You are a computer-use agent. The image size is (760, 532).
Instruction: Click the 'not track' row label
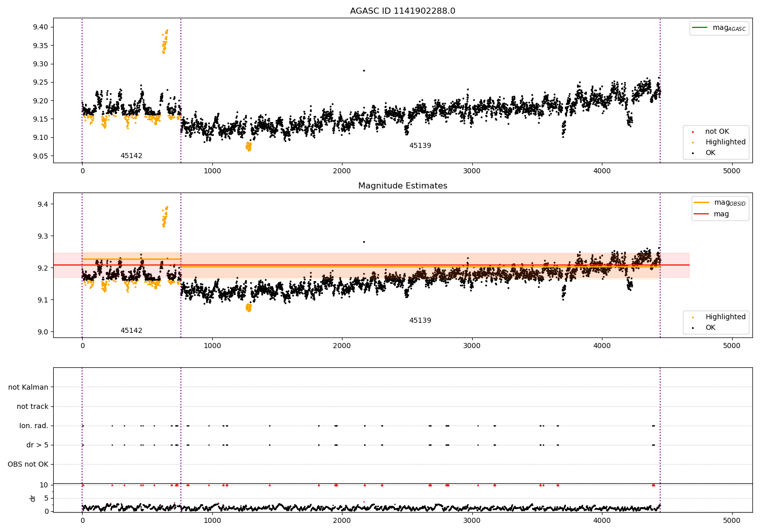point(32,407)
